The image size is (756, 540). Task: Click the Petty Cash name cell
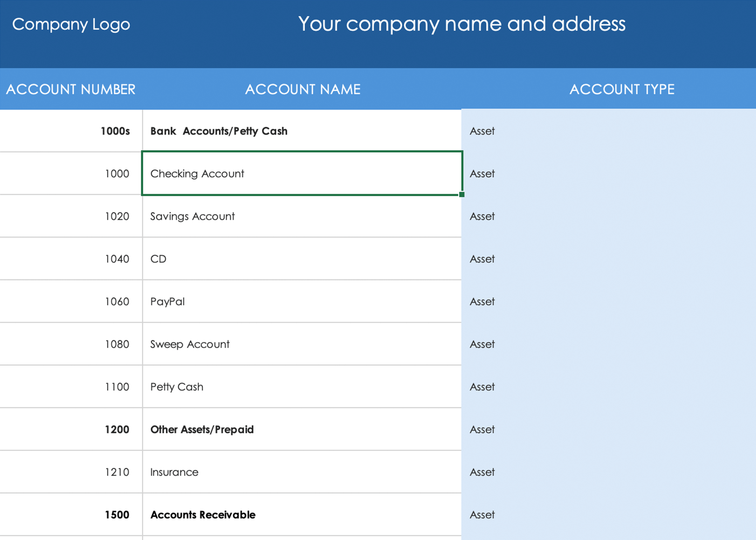302,387
